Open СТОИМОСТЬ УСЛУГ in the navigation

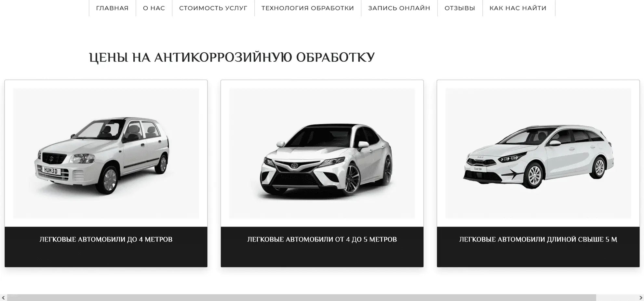[213, 8]
